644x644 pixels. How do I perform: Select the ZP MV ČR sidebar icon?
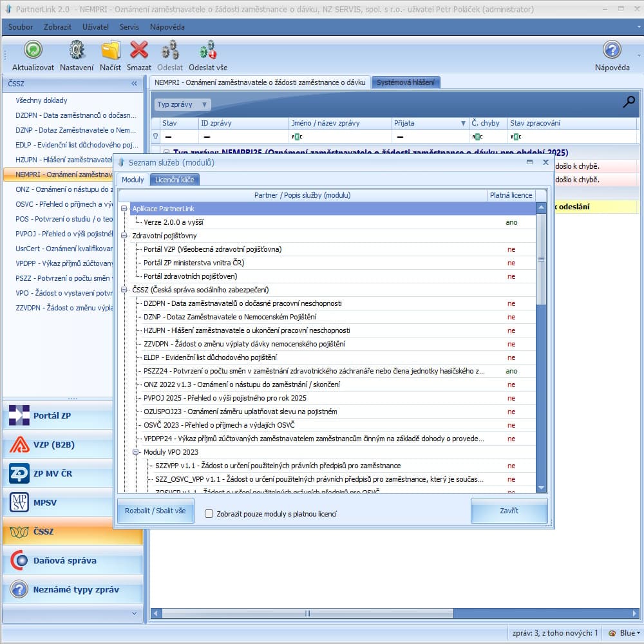[19, 473]
